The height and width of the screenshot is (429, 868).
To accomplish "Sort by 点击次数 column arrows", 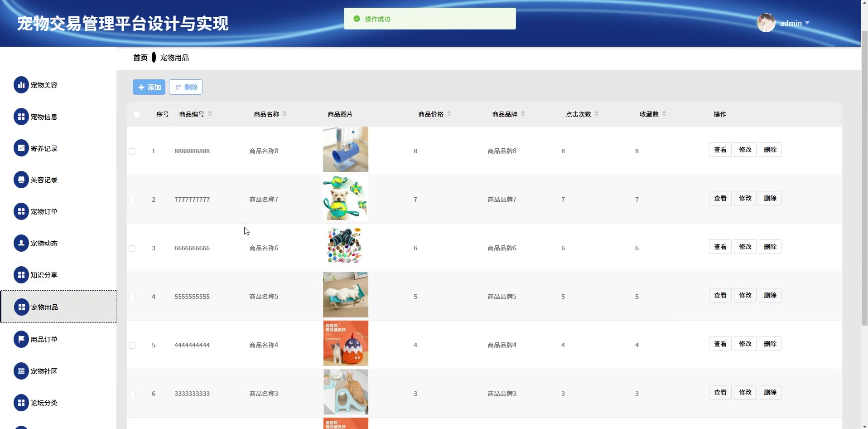I will (597, 114).
